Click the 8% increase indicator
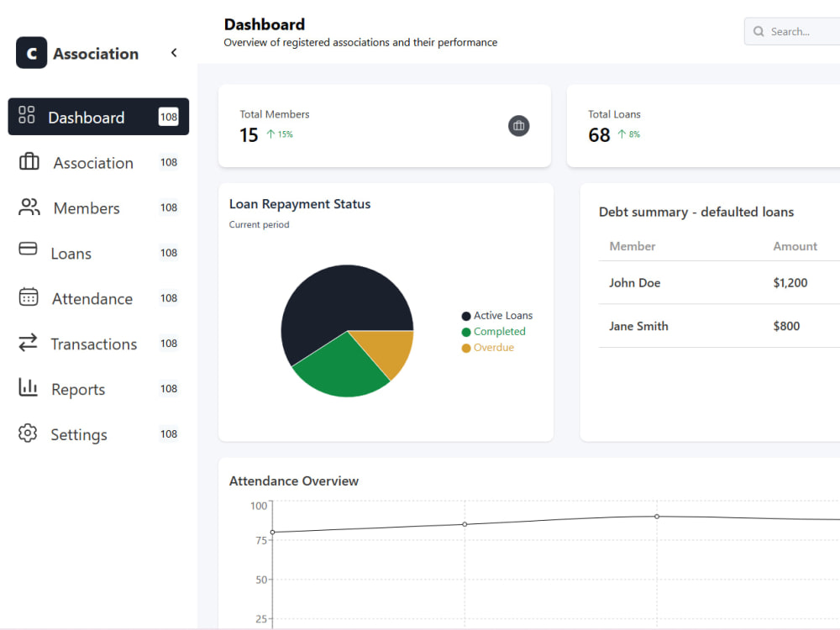This screenshot has height=630, width=840. [x=628, y=134]
